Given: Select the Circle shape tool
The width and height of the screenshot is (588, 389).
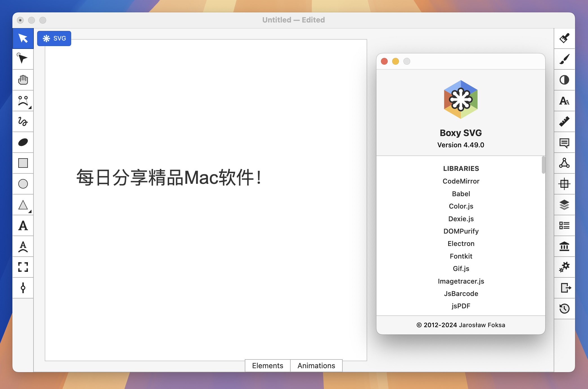Looking at the screenshot, I should (23, 184).
